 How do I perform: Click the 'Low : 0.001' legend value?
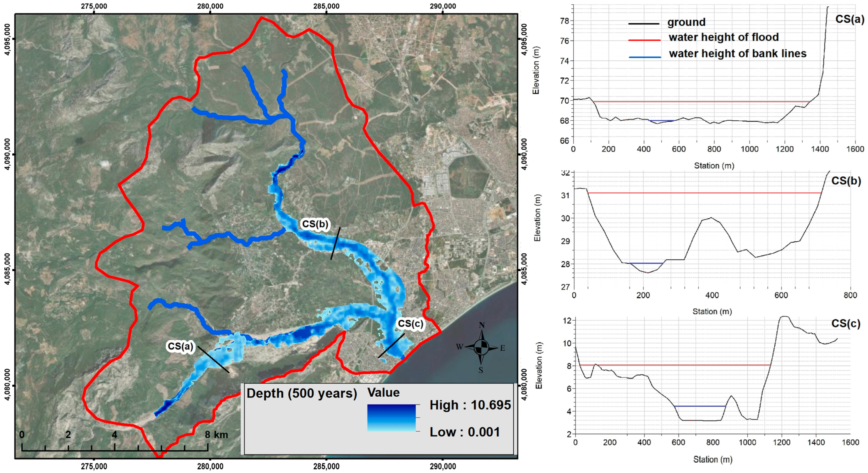click(465, 432)
